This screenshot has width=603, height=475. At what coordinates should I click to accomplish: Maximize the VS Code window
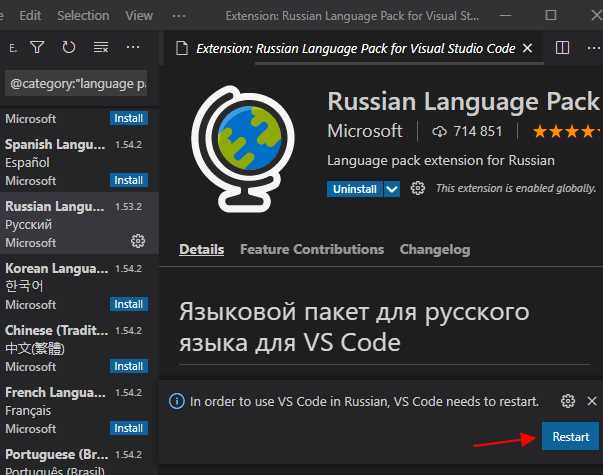[x=551, y=15]
